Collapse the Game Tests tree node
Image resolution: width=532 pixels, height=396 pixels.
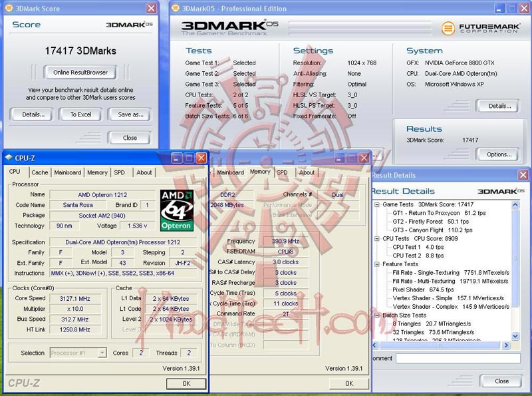[377, 204]
